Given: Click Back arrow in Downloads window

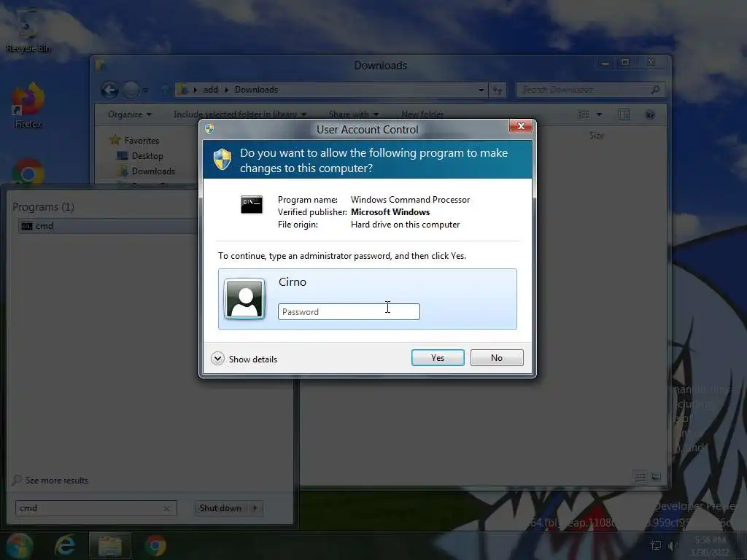Looking at the screenshot, I should (109, 90).
